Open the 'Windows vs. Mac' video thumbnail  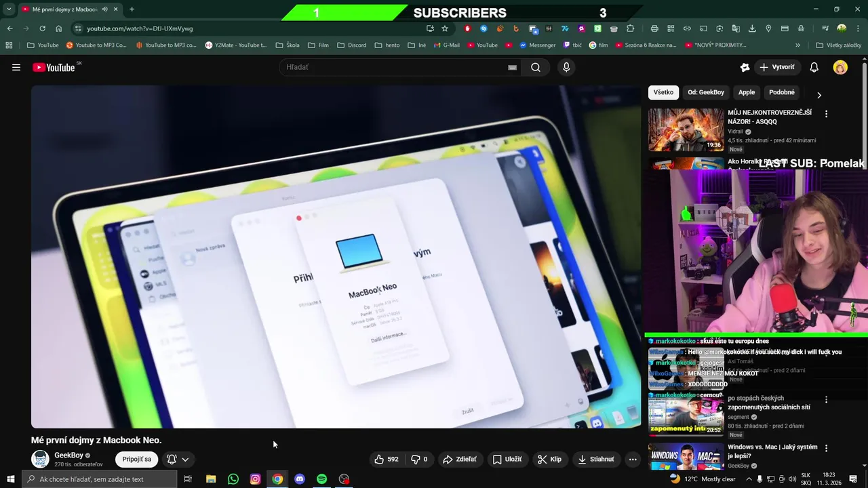coord(686,457)
